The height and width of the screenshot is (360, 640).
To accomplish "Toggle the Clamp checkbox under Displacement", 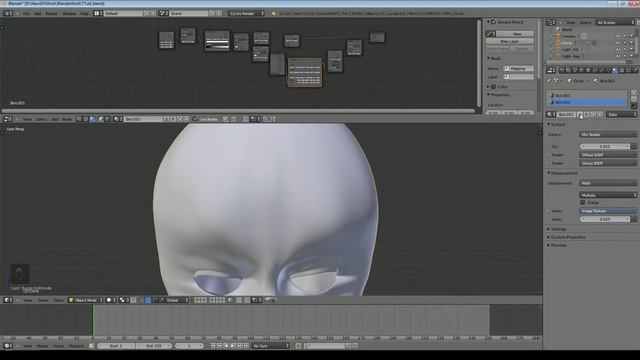I will pos(583,202).
